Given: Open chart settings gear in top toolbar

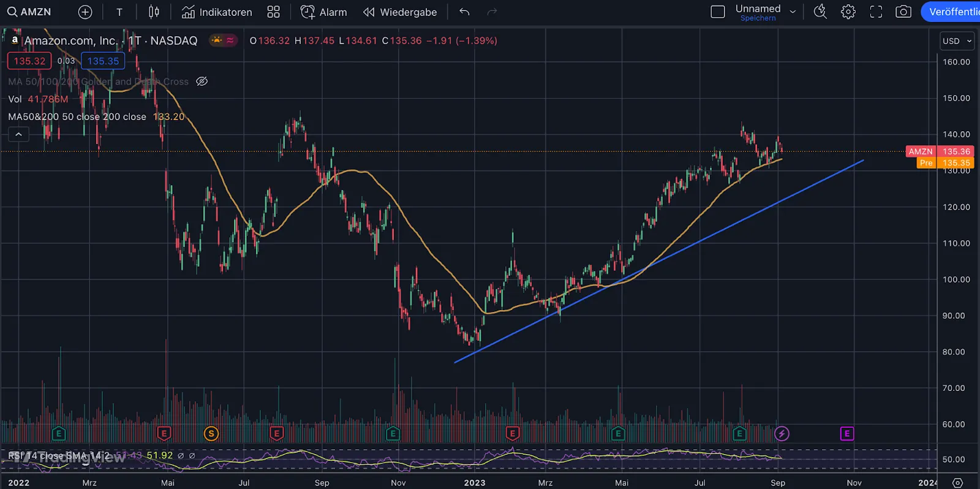Looking at the screenshot, I should (x=848, y=12).
